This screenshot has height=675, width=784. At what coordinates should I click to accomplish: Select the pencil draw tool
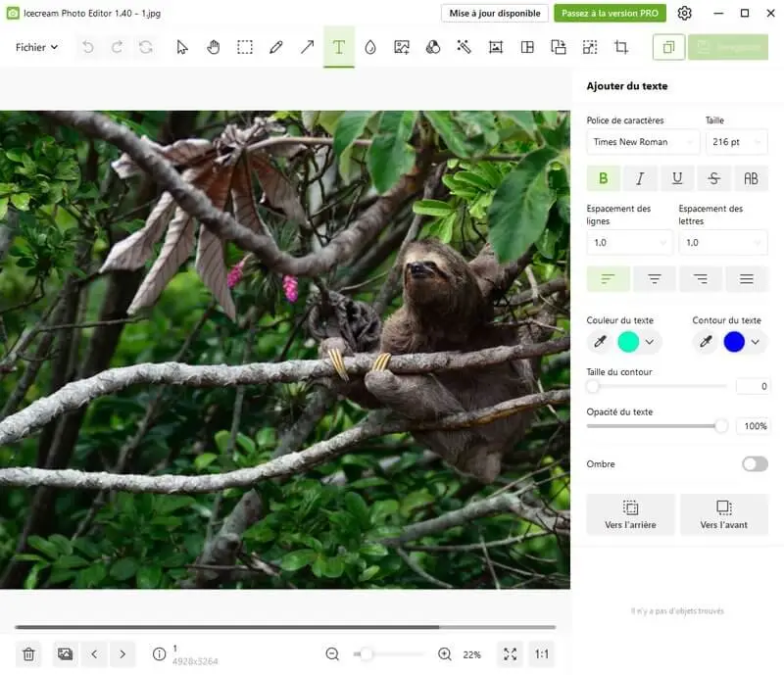(x=276, y=47)
